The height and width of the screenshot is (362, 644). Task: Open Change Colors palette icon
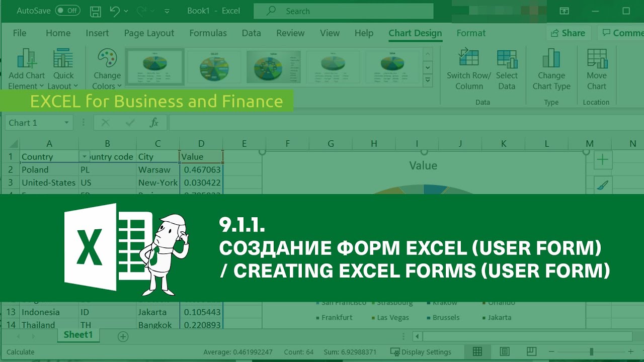107,58
